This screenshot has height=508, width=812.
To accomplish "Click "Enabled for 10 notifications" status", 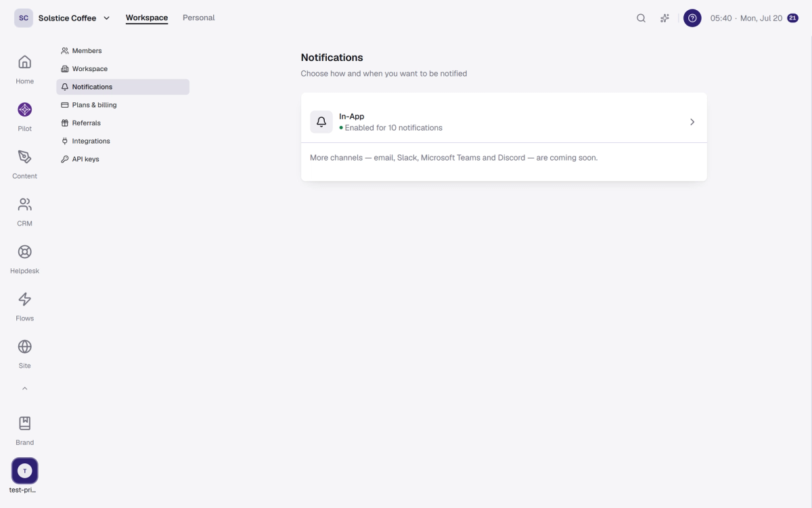I will (391, 127).
